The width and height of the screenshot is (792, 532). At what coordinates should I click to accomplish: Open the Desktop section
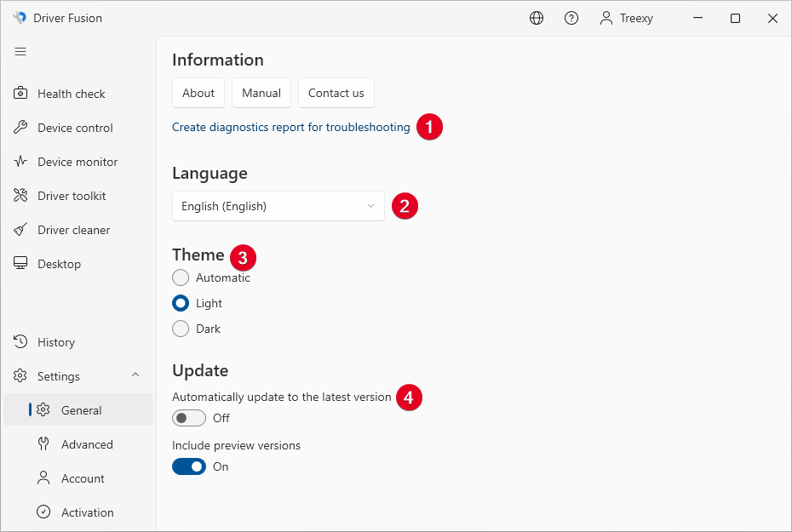[78, 264]
